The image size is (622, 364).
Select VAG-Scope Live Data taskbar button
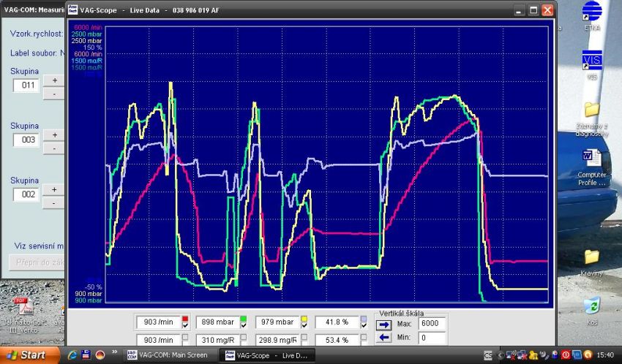coord(268,355)
